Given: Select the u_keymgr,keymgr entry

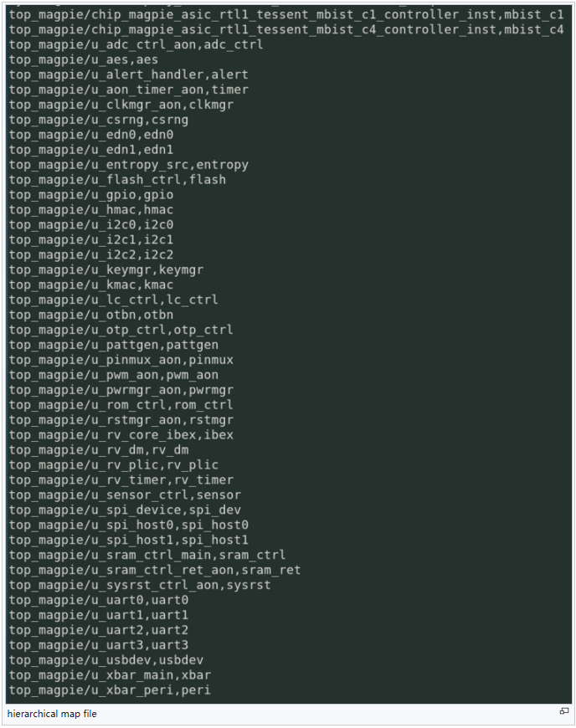Looking at the screenshot, I should click(x=106, y=270).
